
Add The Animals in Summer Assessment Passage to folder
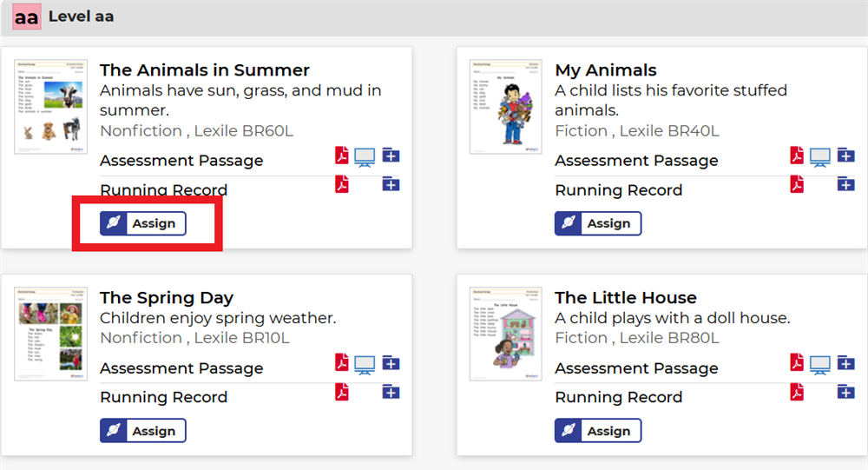[391, 156]
